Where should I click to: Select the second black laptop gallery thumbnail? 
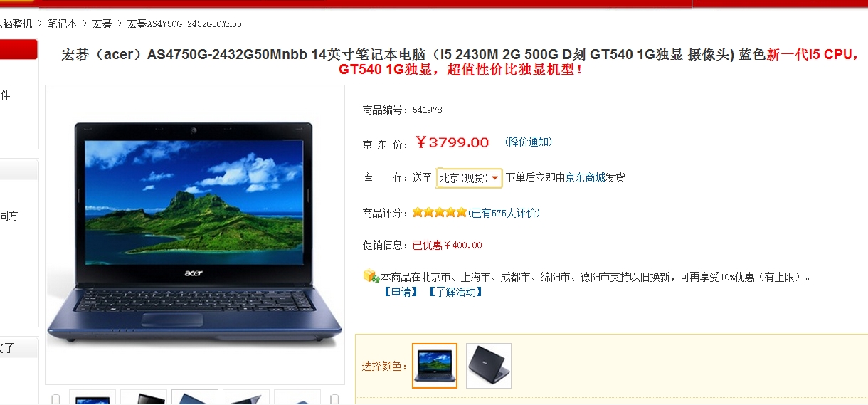tap(144, 398)
